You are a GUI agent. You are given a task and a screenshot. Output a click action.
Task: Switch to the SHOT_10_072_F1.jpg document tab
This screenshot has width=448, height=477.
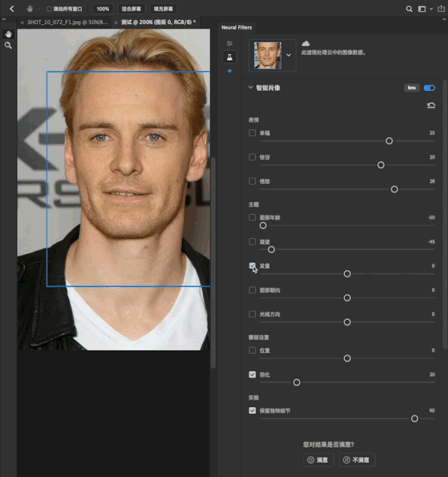(x=66, y=22)
